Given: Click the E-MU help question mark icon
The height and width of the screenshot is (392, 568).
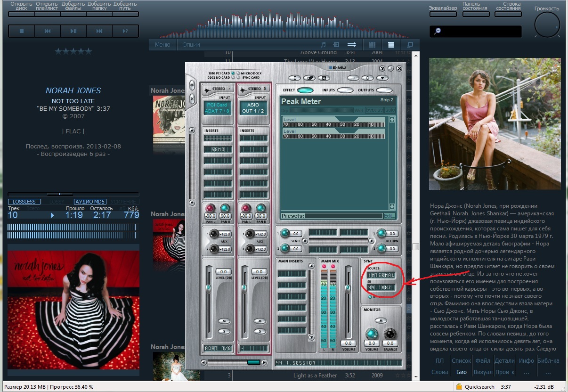Looking at the screenshot, I should click(x=382, y=68).
